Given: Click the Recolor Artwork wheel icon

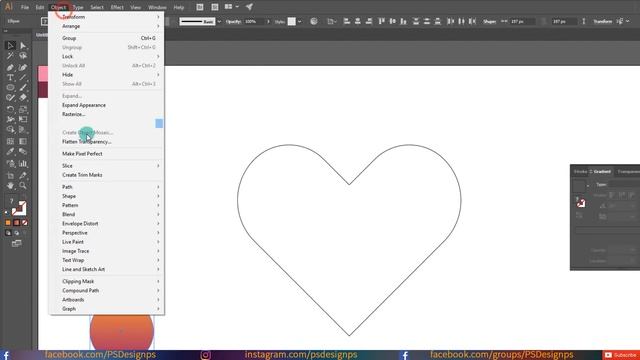Looking at the screenshot, I should 313,21.
